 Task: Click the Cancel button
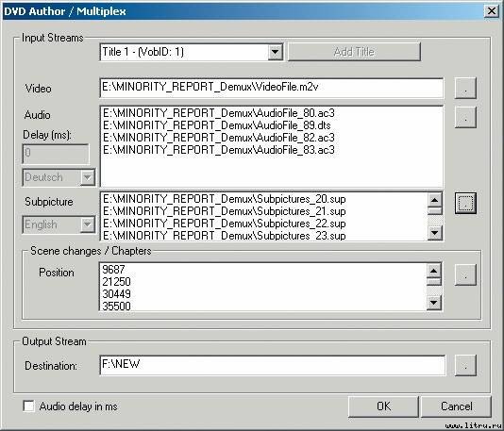pyautogui.click(x=457, y=406)
